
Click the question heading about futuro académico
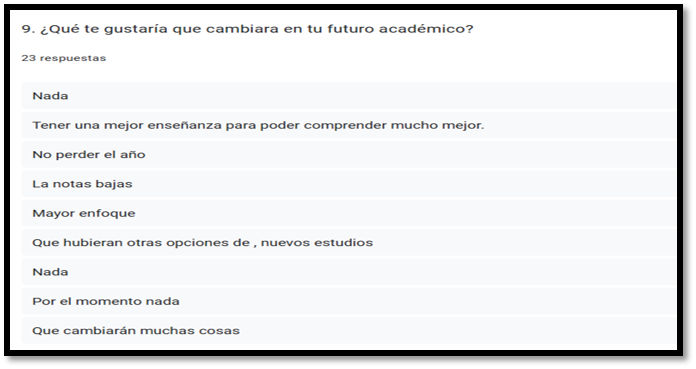coord(247,29)
